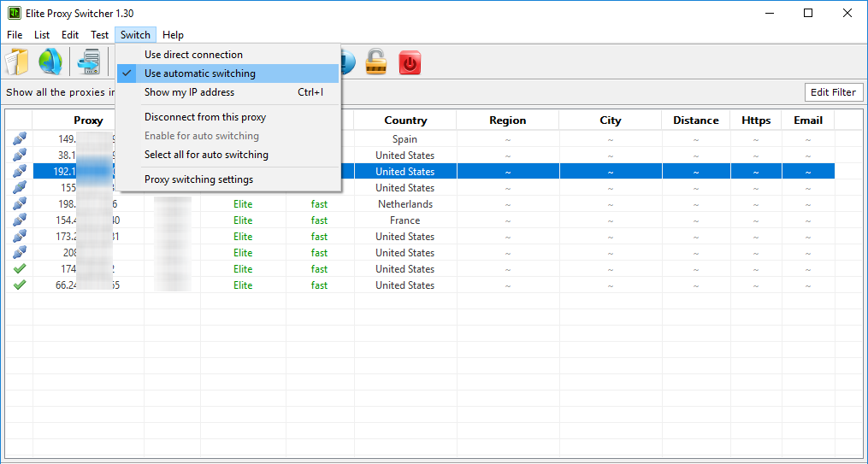This screenshot has height=464, width=868.
Task: Sort by the City column header
Action: click(610, 120)
